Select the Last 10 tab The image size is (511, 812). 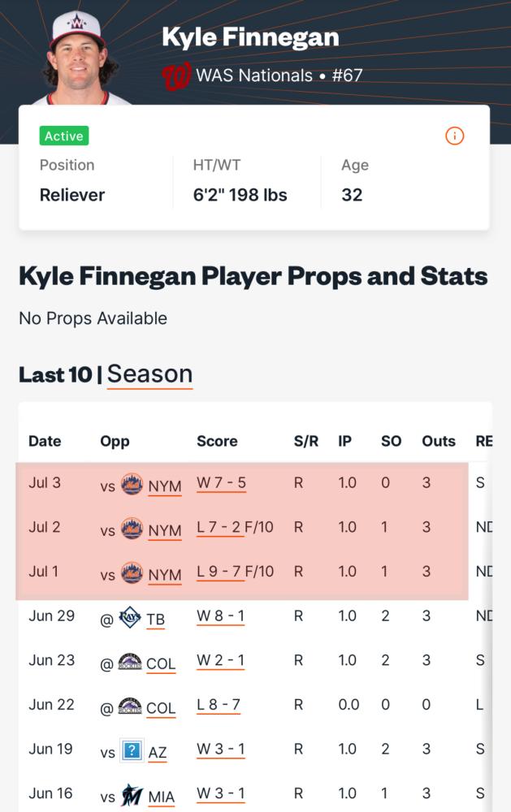[x=55, y=374]
